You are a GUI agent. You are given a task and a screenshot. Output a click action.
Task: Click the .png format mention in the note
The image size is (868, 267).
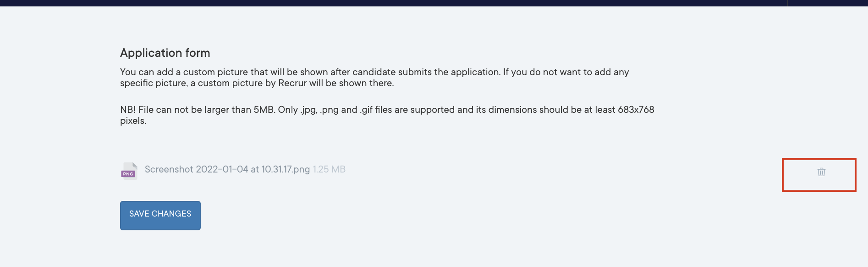tap(329, 110)
